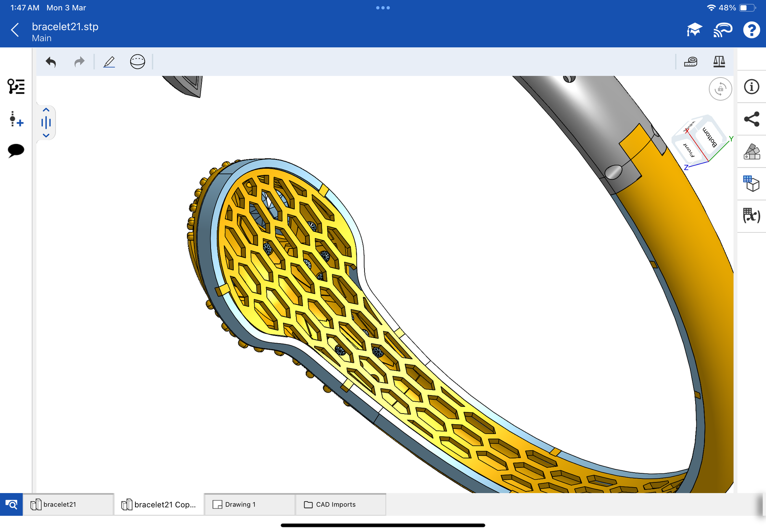This screenshot has width=766, height=532.
Task: Open the comments speech bubble
Action: pyautogui.click(x=16, y=150)
